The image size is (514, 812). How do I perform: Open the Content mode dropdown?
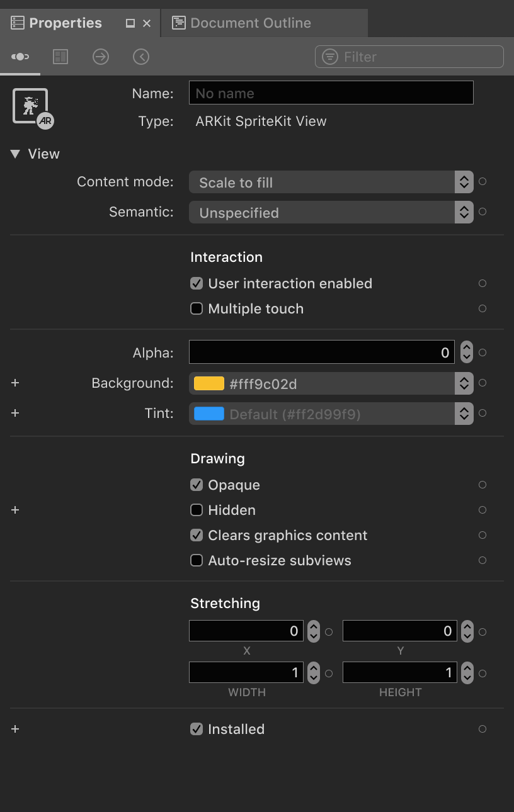click(464, 182)
